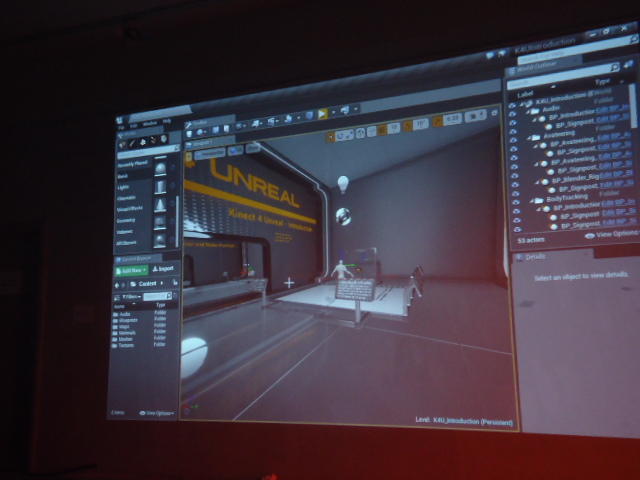Expand the Content path arrow
Screen dimensions: 640x480
(162, 283)
